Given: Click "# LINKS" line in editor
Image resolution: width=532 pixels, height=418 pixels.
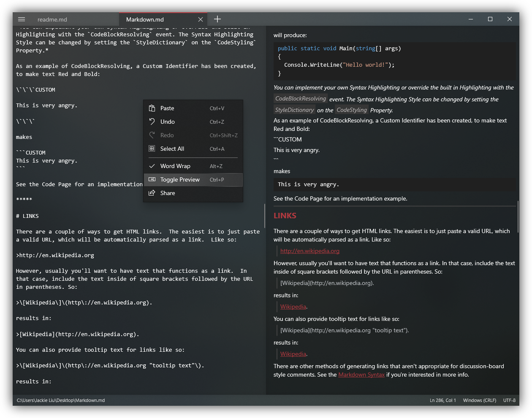Looking at the screenshot, I should 27,216.
